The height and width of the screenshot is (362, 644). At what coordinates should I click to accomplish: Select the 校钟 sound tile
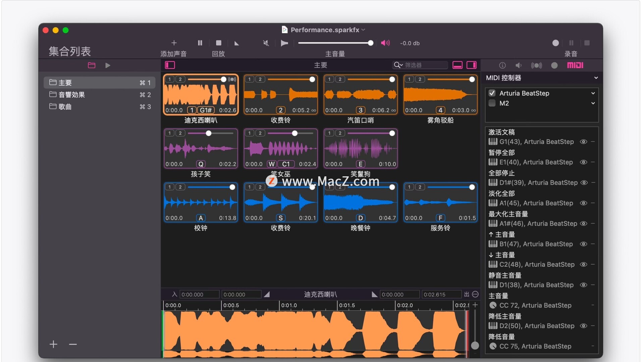click(x=201, y=203)
